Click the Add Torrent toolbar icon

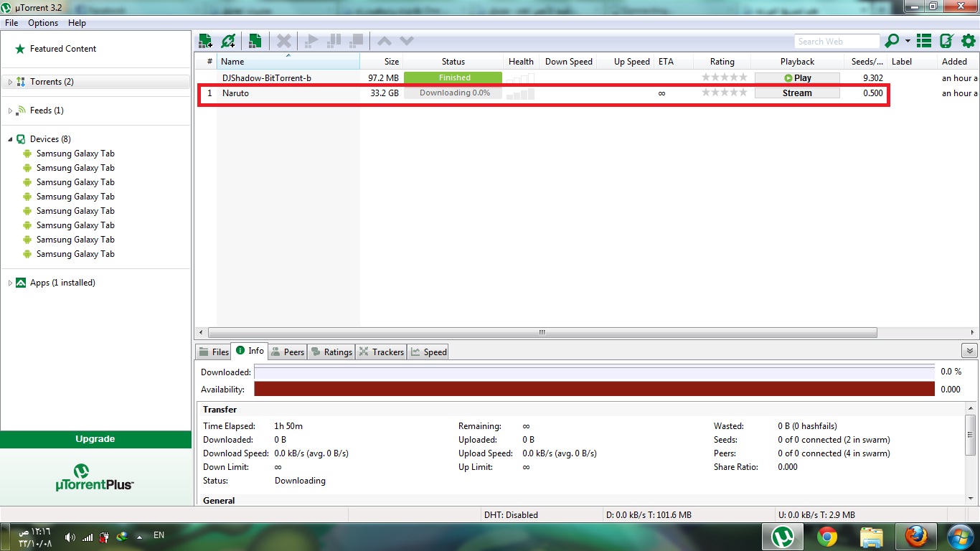[205, 41]
